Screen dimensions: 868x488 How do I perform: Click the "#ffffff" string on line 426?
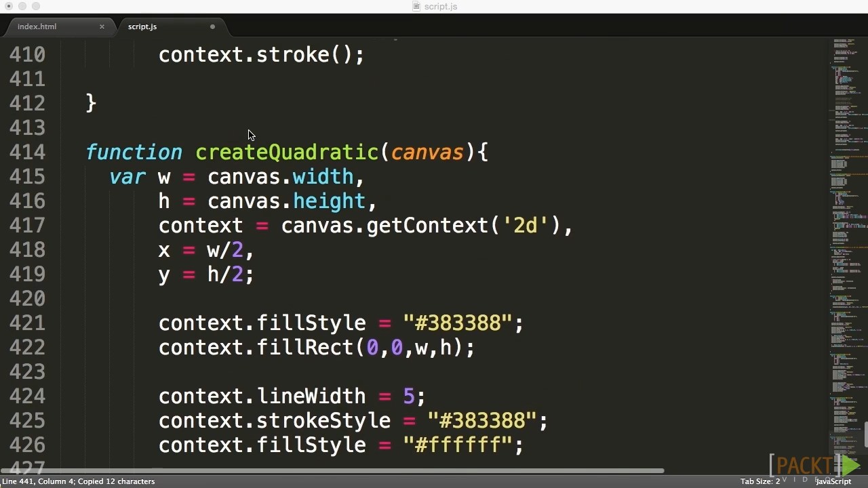click(x=458, y=445)
